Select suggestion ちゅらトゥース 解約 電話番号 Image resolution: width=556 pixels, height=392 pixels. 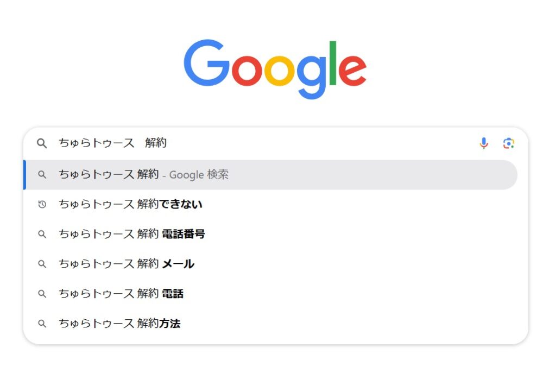coord(270,234)
